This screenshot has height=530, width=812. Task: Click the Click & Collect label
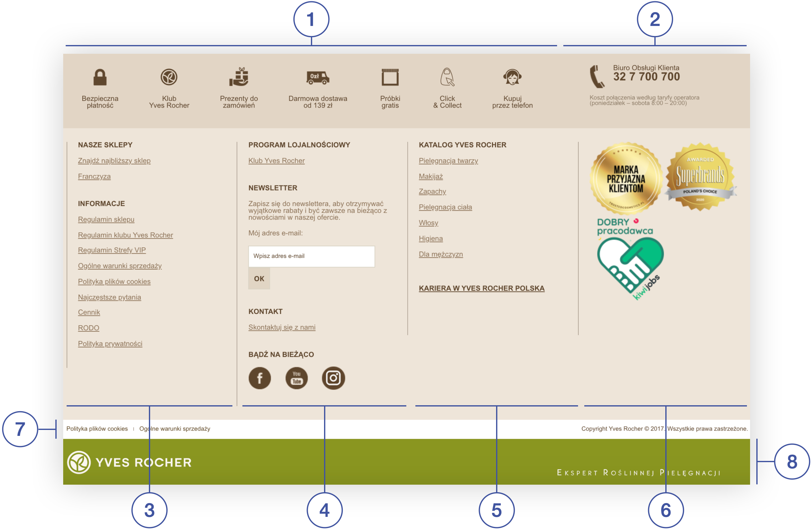pos(447,102)
